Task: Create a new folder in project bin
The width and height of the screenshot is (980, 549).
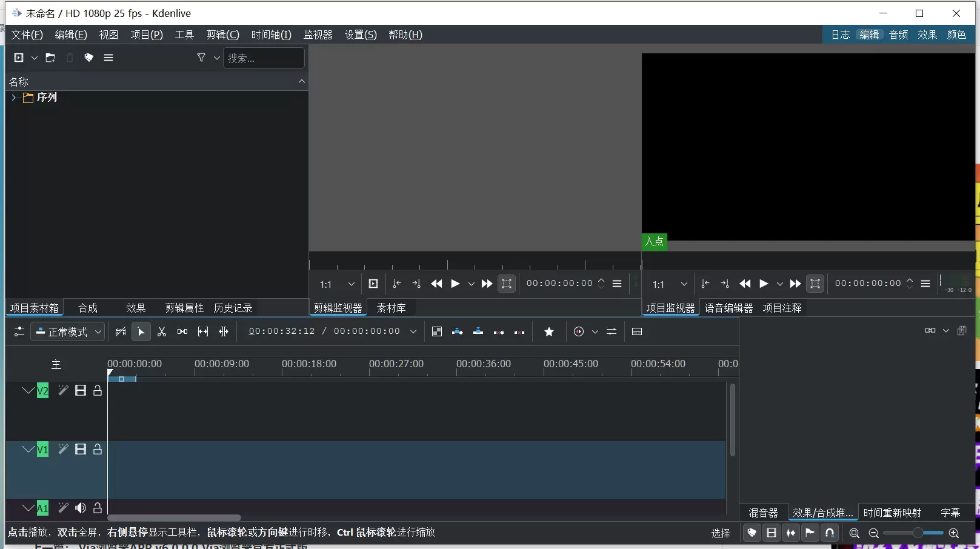Action: [50, 58]
